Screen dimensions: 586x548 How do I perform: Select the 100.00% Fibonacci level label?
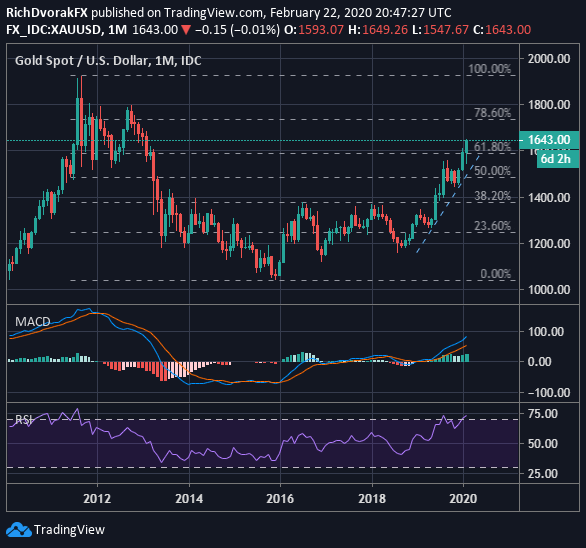click(490, 69)
